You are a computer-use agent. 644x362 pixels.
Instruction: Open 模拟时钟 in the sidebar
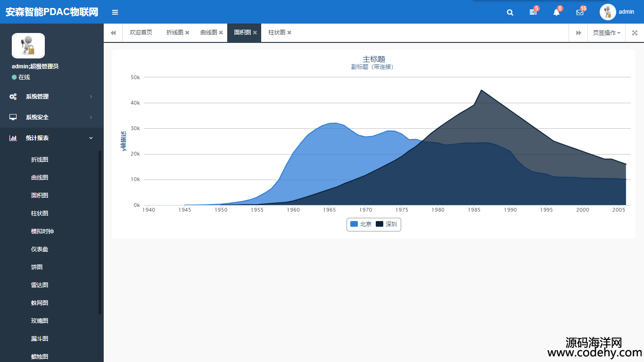42,231
